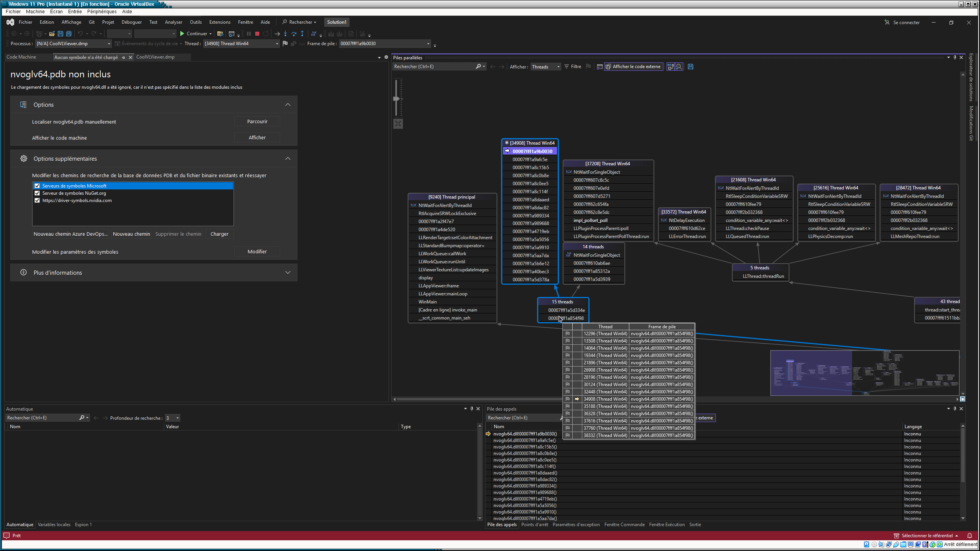
Task: Click the Save diagram icon in Piles parallèles
Action: coord(691,67)
